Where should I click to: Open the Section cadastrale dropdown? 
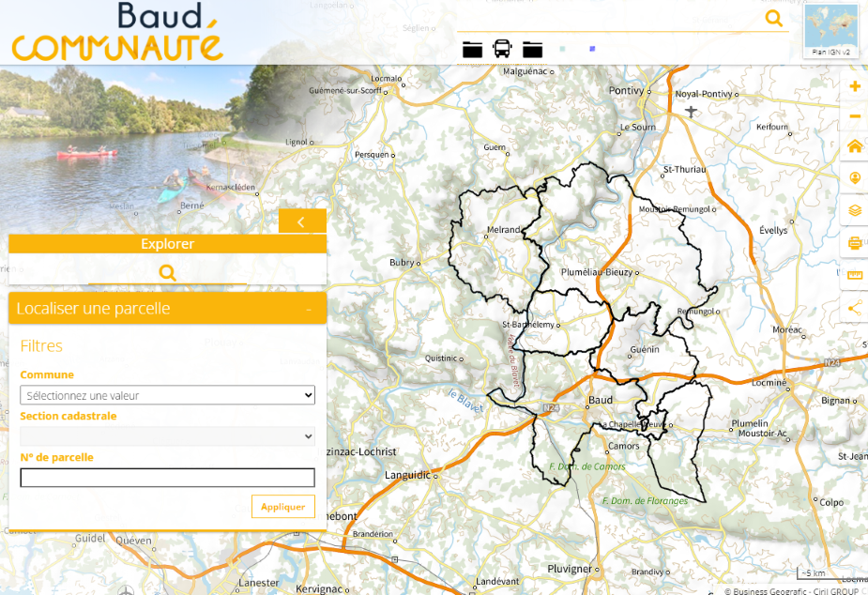click(167, 435)
